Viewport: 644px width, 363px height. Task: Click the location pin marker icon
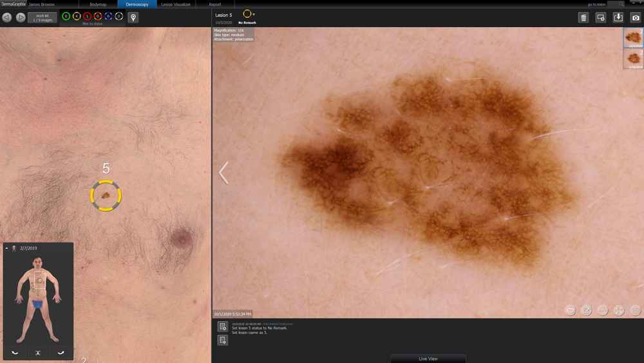pos(133,17)
